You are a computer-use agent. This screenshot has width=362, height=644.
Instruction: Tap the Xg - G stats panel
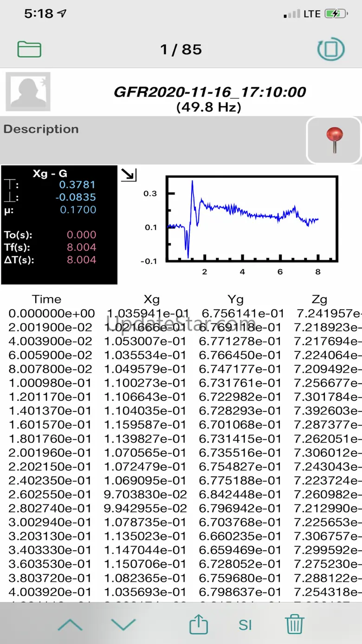(x=59, y=225)
